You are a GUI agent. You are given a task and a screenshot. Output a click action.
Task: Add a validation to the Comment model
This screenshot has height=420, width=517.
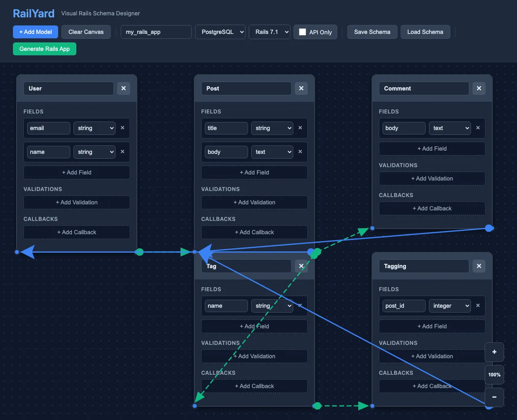[432, 178]
